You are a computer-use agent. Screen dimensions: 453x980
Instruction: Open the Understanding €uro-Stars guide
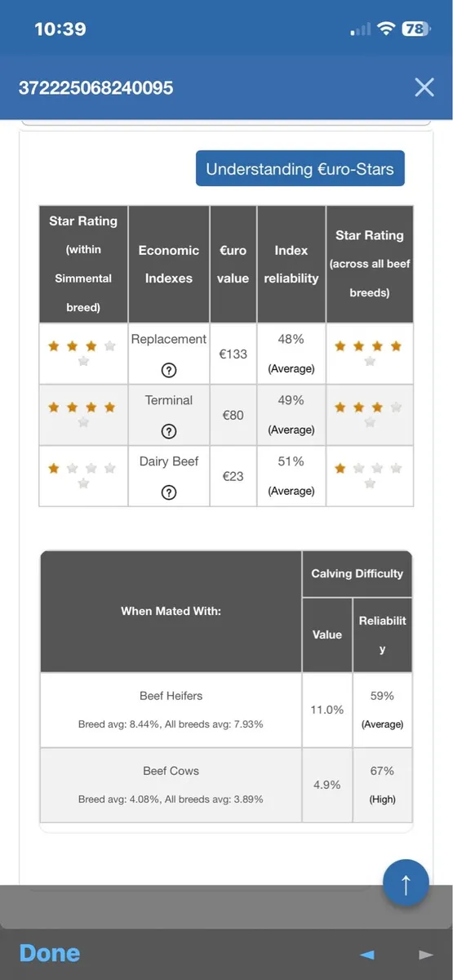coord(300,169)
